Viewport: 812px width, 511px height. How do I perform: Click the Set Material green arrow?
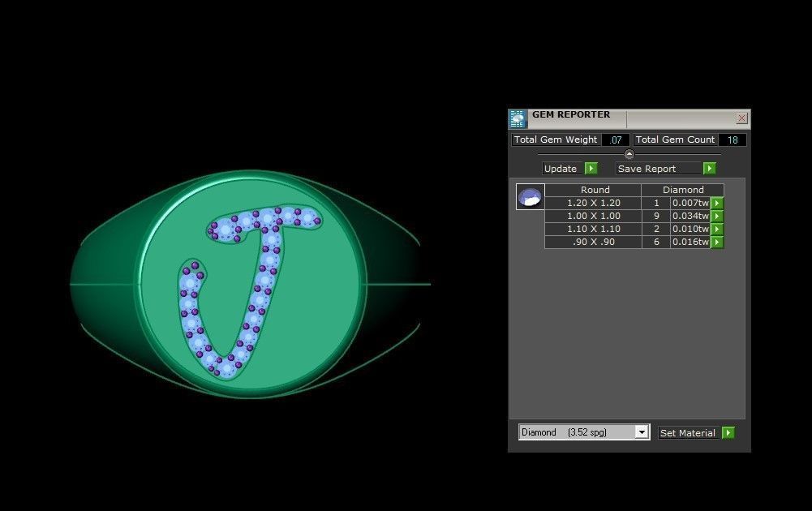tap(728, 432)
